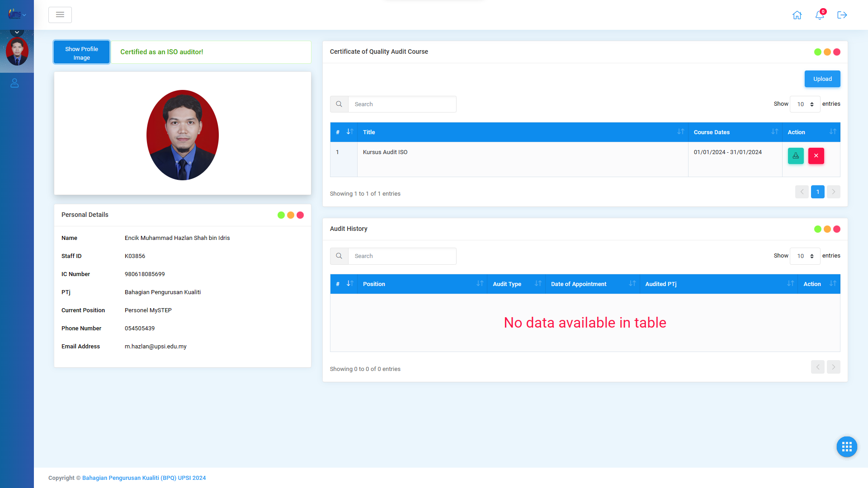Screen dimensions: 868x488
Task: Select page 1 of Certificate table
Action: [x=818, y=192]
